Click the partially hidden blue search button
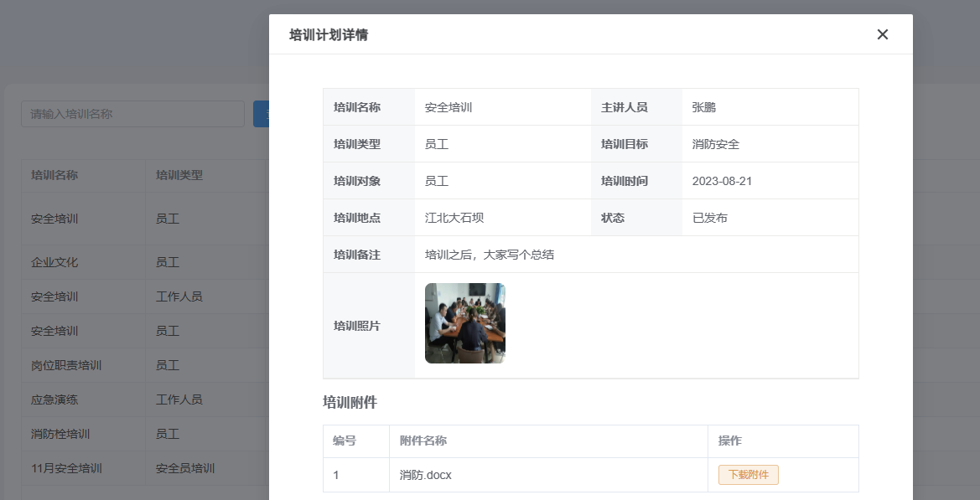The height and width of the screenshot is (500, 980). 261,114
